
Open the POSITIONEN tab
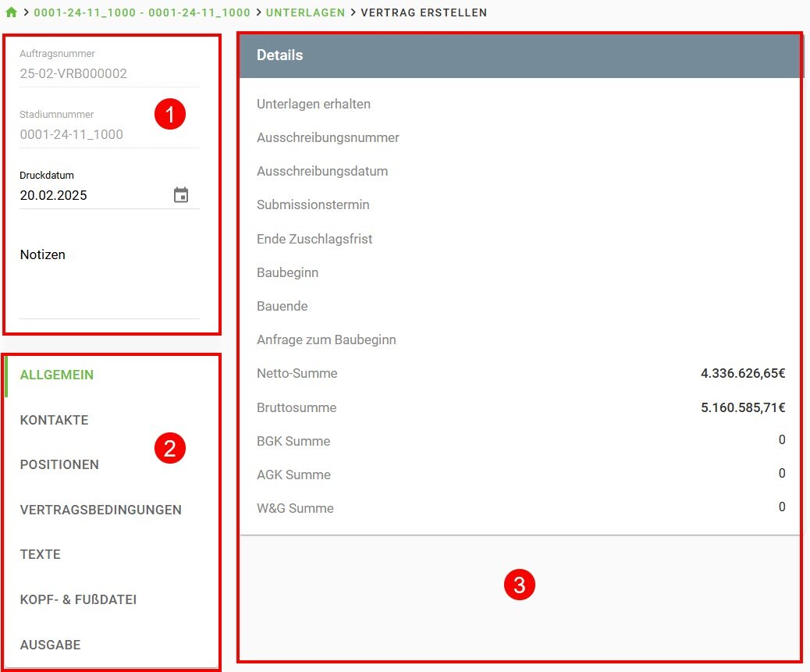pyautogui.click(x=59, y=464)
